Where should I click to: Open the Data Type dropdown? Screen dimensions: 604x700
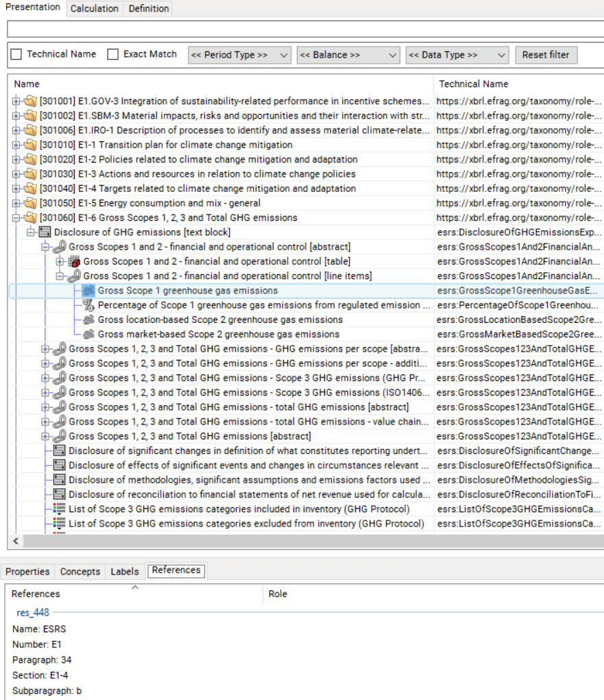[457, 55]
